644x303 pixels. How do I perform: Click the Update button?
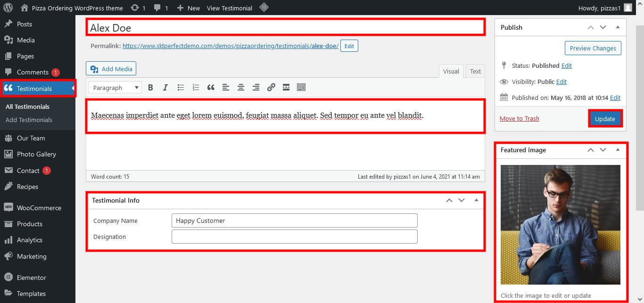click(x=605, y=119)
